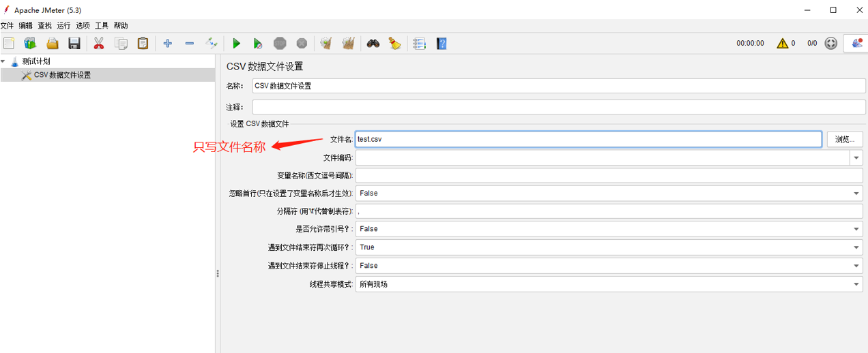Collapse the 测试计划 tree node arrow

tap(3, 61)
